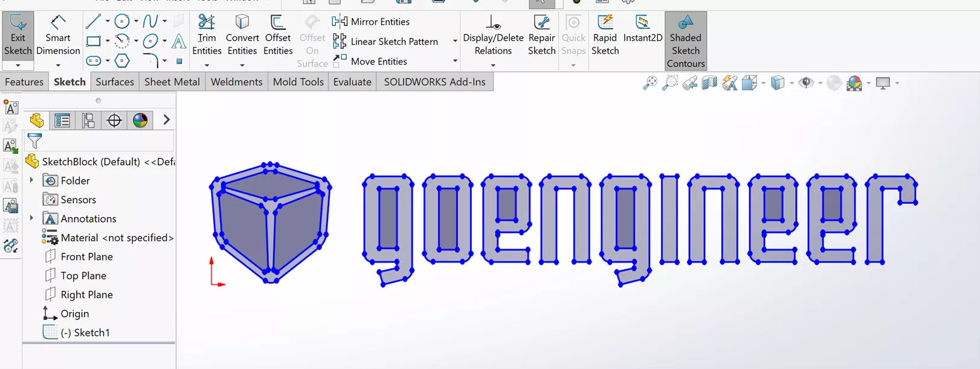Switch to the Weldments tab
The height and width of the screenshot is (369, 980).
coord(237,82)
